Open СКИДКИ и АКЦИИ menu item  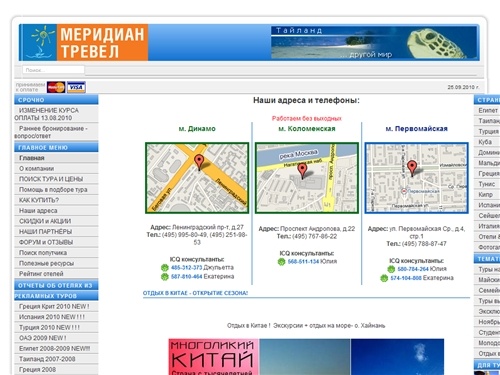coord(56,221)
